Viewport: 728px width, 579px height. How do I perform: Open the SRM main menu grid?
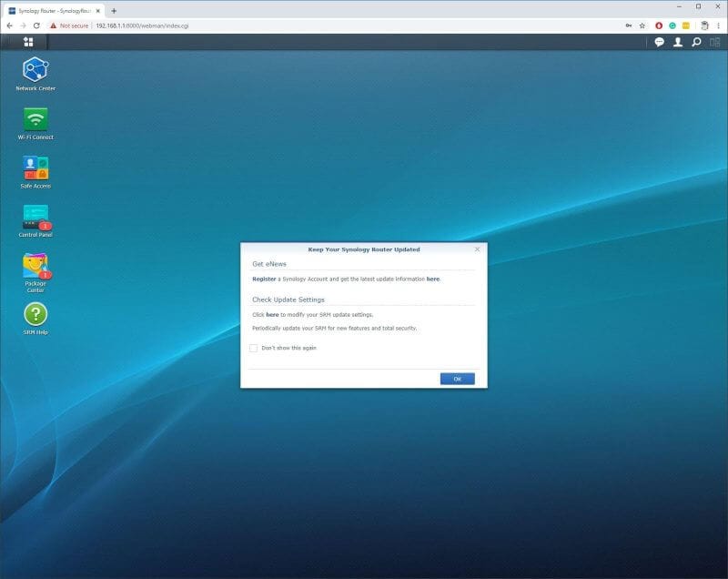pyautogui.click(x=27, y=42)
